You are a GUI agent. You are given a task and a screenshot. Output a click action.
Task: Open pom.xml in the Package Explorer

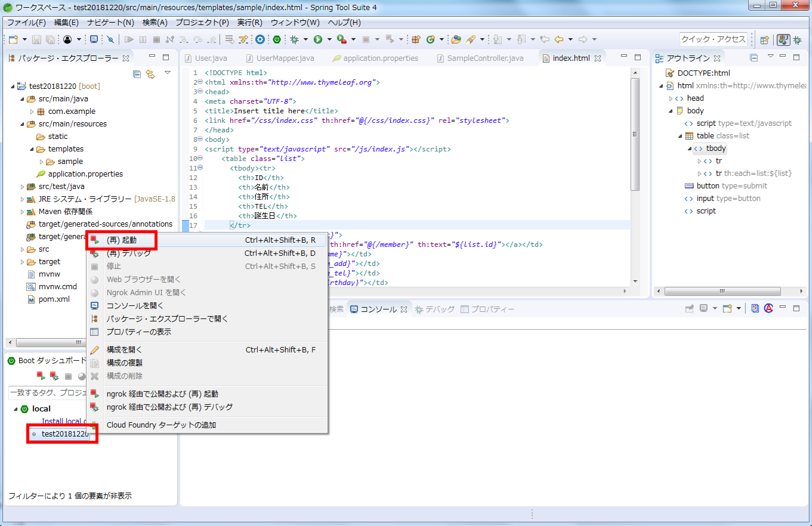pos(54,299)
